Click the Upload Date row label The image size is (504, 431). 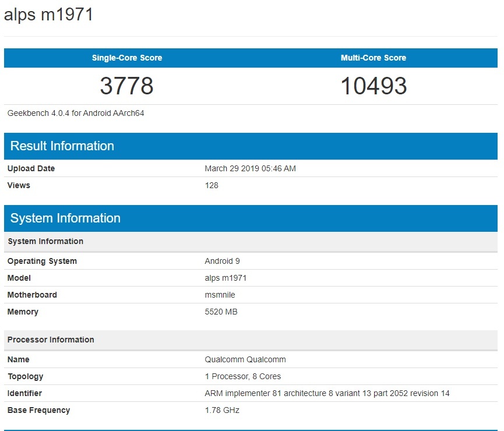point(31,168)
